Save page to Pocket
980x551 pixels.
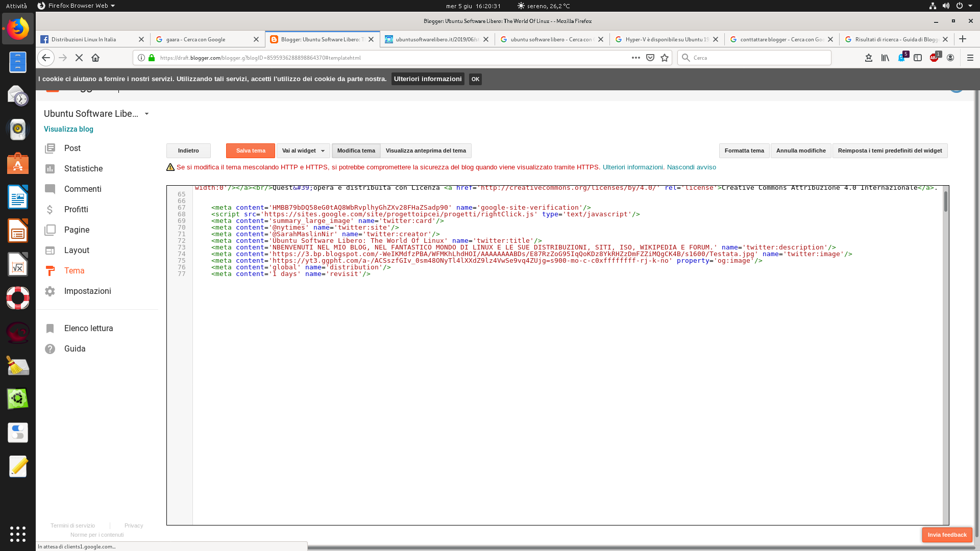tap(650, 58)
